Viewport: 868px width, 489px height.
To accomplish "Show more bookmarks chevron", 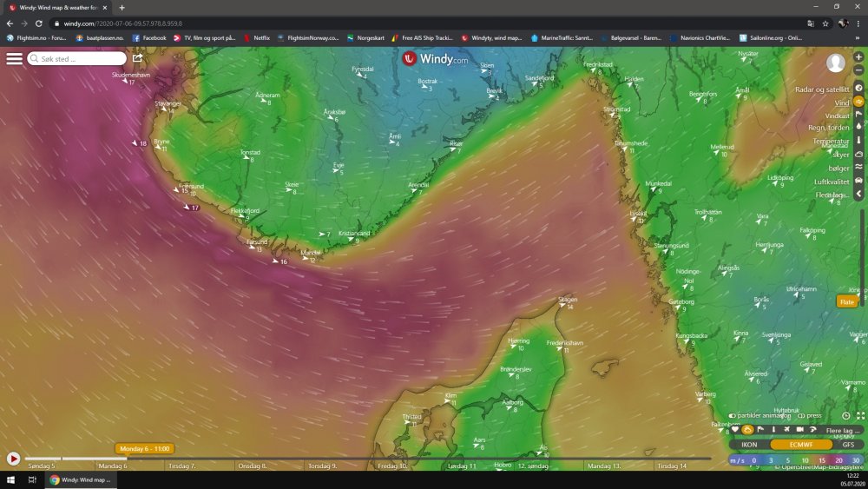I will [x=858, y=37].
